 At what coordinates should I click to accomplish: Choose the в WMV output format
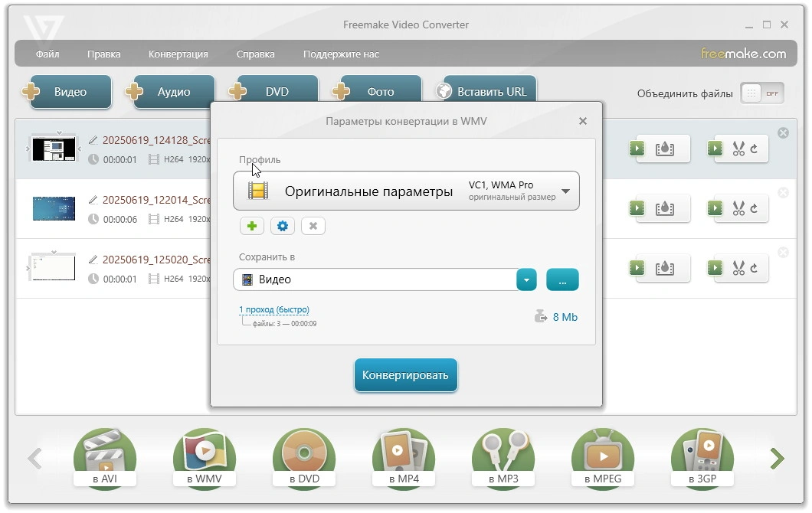(x=205, y=459)
